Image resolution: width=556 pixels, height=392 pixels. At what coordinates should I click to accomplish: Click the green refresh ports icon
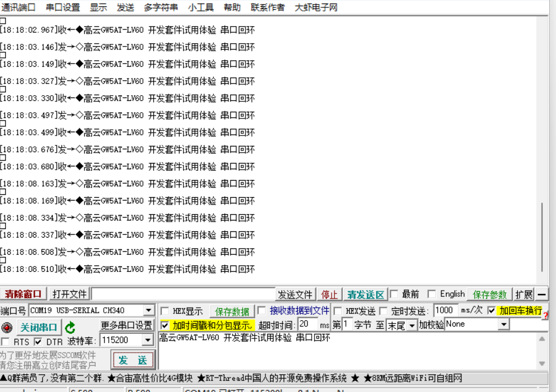tap(70, 327)
